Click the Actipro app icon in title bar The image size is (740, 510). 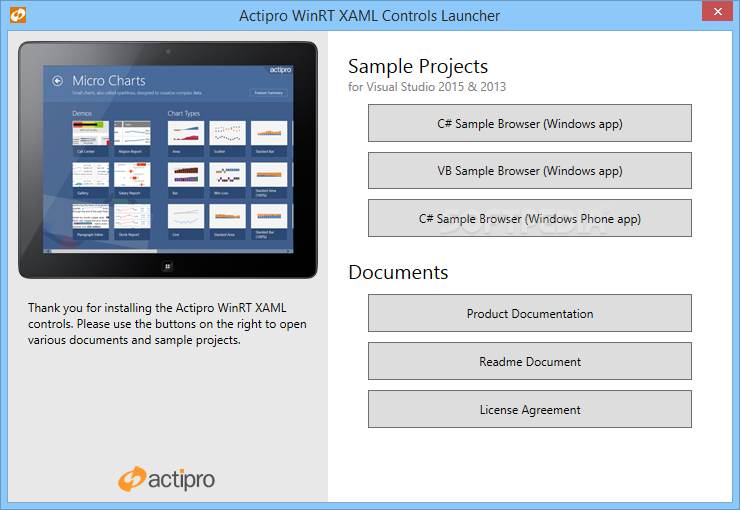[x=18, y=15]
